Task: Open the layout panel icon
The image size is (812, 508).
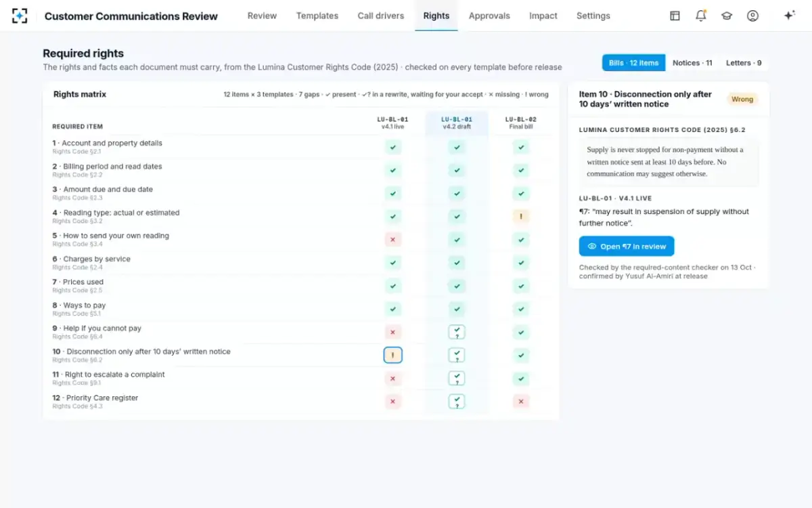Action: (x=675, y=16)
